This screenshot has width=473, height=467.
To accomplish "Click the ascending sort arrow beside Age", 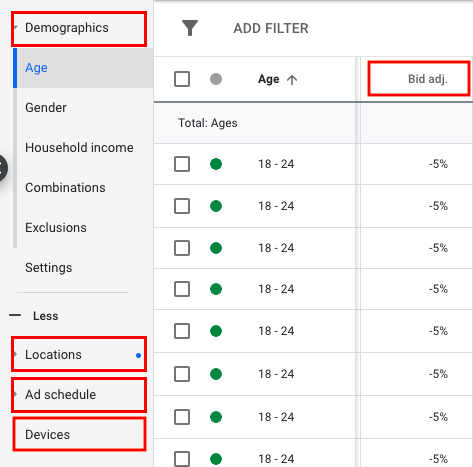I will pos(292,80).
